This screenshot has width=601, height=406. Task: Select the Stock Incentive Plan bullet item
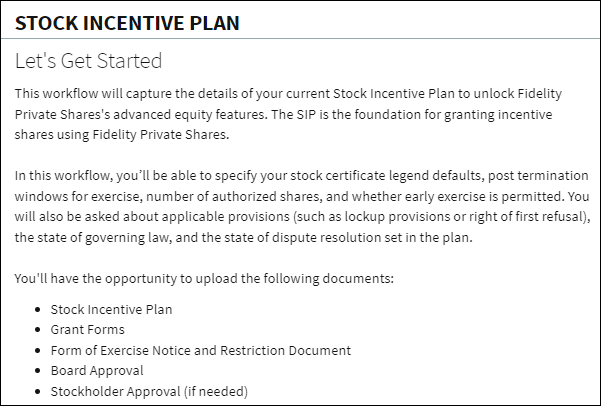111,309
